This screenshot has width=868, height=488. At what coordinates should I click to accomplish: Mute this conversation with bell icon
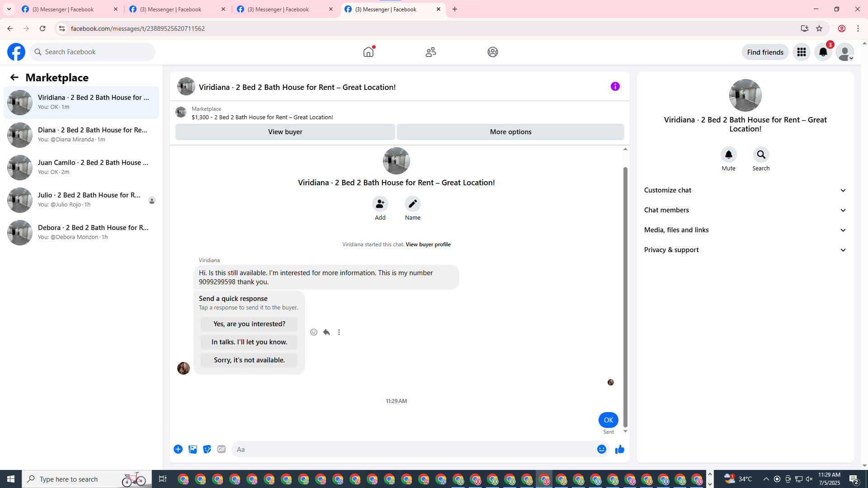point(728,155)
